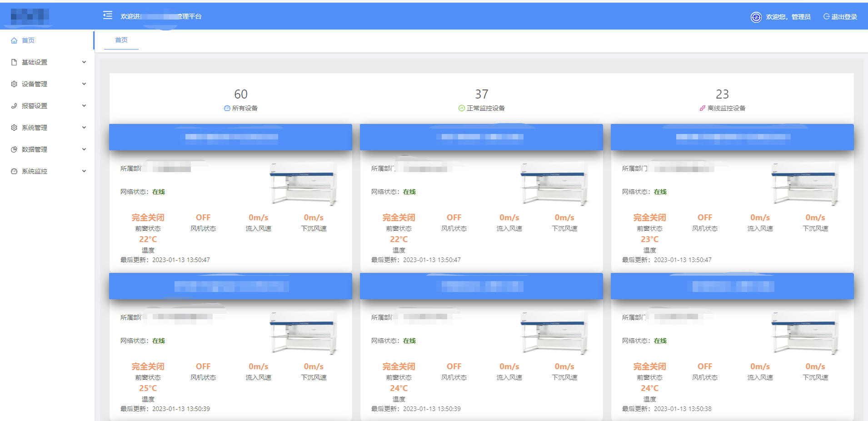Expand the 系统监控 chevron arrow
The height and width of the screenshot is (421, 868).
84,171
